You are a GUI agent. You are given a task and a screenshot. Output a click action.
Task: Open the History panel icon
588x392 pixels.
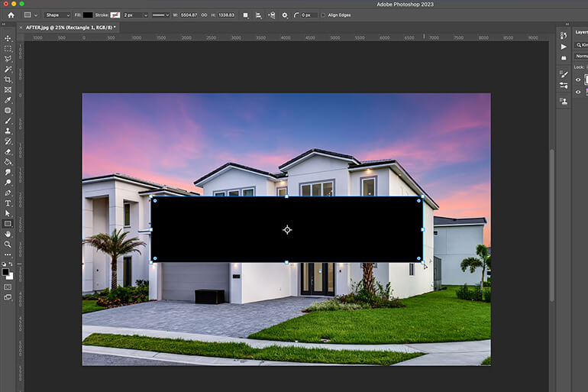[x=564, y=36]
